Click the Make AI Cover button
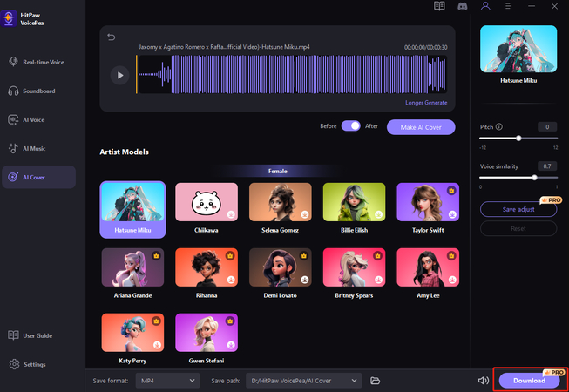 [421, 127]
